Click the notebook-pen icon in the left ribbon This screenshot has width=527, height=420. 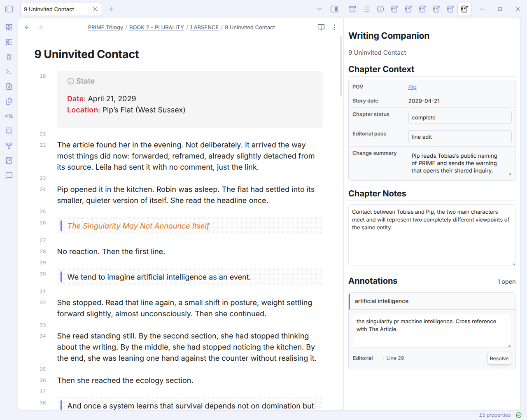(9, 161)
